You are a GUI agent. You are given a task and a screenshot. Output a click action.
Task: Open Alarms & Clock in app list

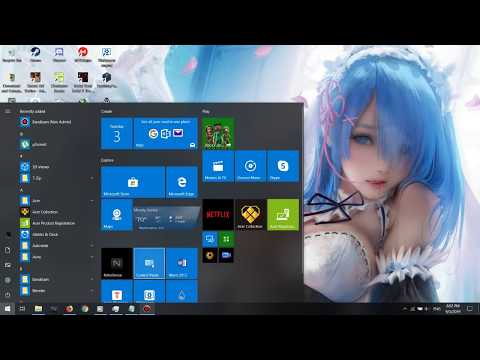pyautogui.click(x=57, y=234)
